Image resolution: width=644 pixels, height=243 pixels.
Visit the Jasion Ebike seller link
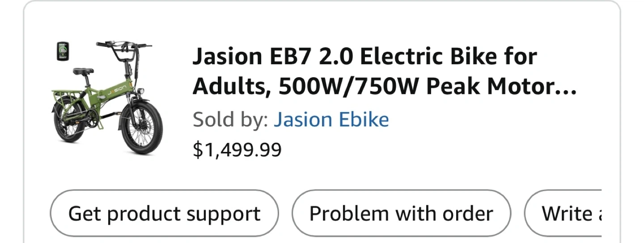click(x=331, y=120)
